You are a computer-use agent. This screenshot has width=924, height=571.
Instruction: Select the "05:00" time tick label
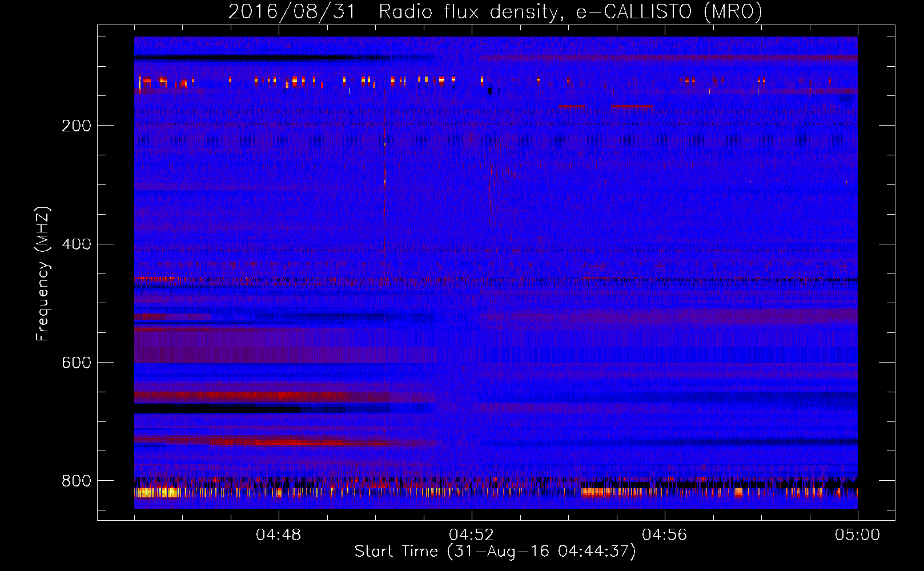pos(858,535)
